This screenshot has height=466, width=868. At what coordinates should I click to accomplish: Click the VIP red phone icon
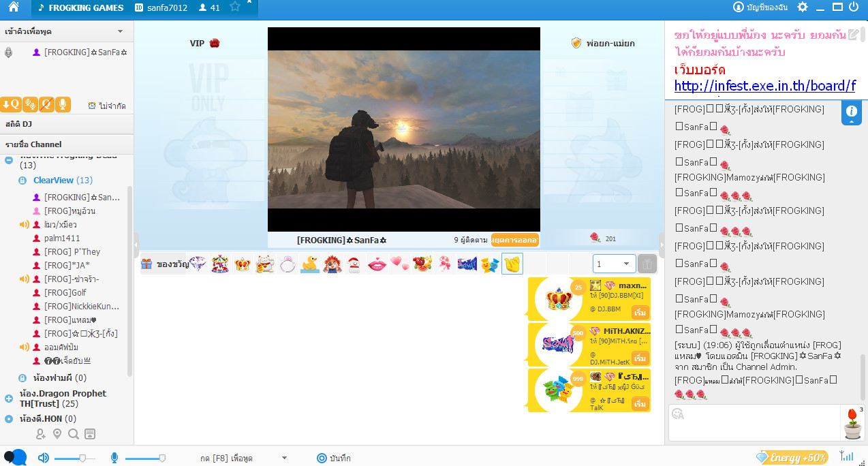pyautogui.click(x=215, y=43)
